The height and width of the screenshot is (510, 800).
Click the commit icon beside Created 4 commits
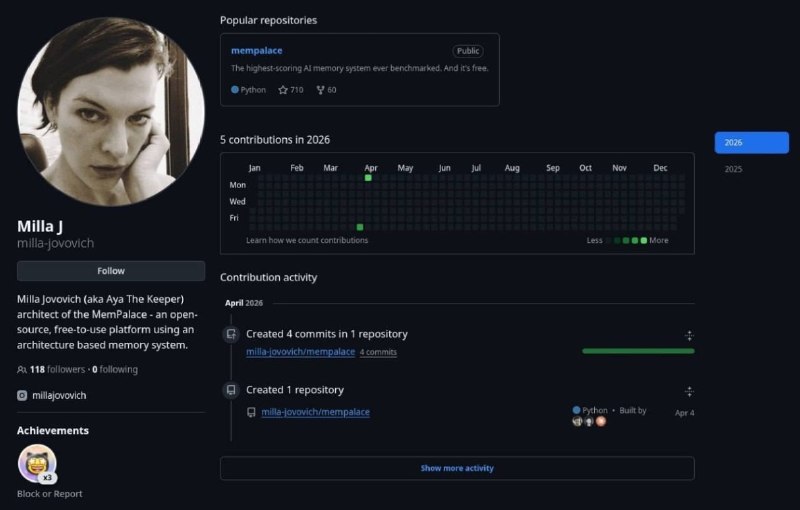[x=231, y=334]
